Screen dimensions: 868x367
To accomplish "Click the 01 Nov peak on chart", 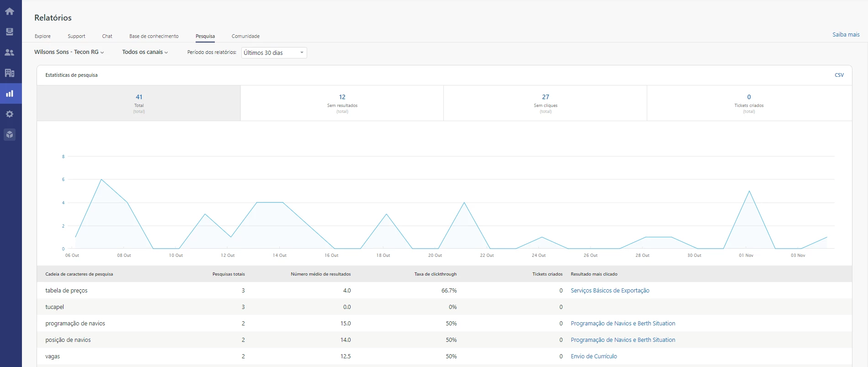I will pos(749,191).
